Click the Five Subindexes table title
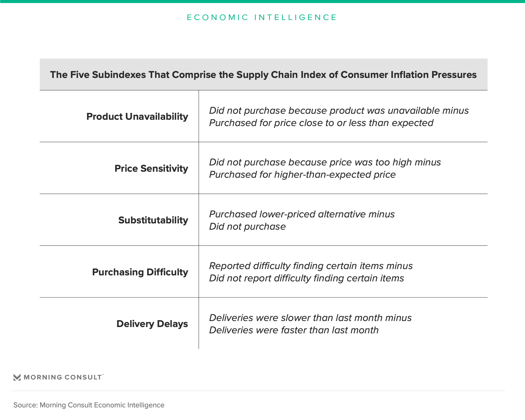Image resolution: width=525 pixels, height=420 pixels. [x=263, y=75]
